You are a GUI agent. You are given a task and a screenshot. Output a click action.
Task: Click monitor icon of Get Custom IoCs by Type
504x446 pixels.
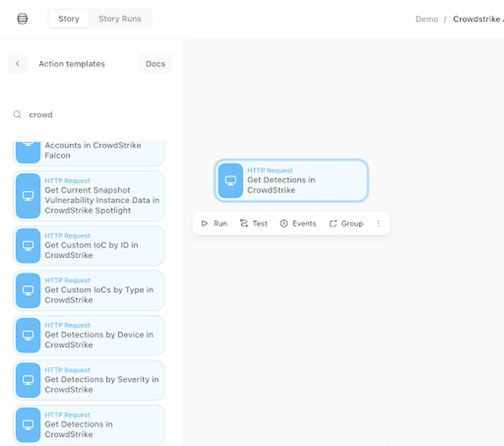click(28, 291)
